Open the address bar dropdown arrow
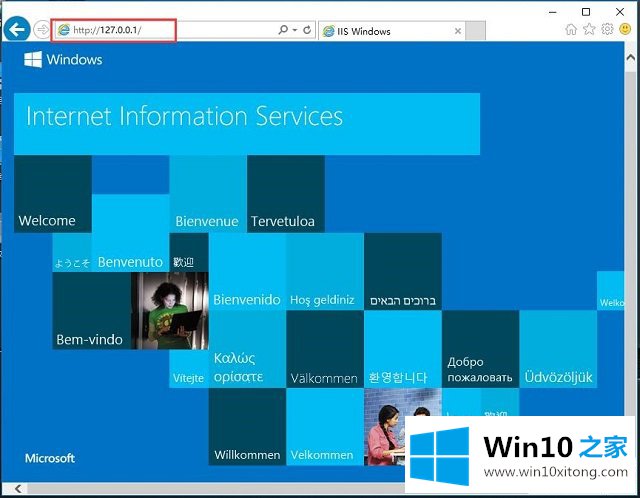Screen dimensions: 640x498 pos(295,30)
